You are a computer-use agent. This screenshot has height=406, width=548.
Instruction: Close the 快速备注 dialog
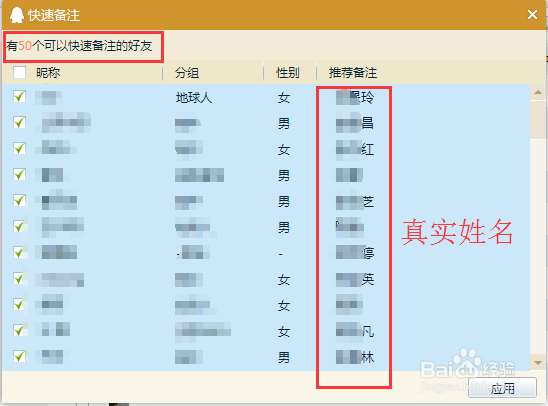tap(532, 15)
